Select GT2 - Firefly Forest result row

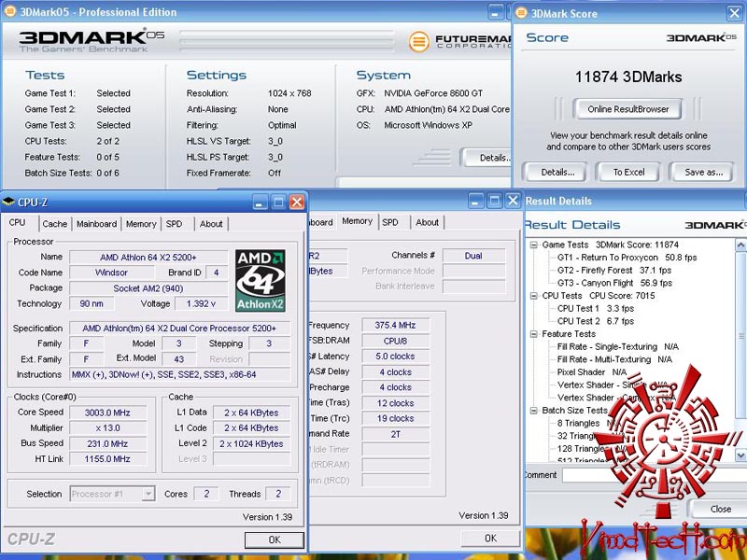[614, 270]
